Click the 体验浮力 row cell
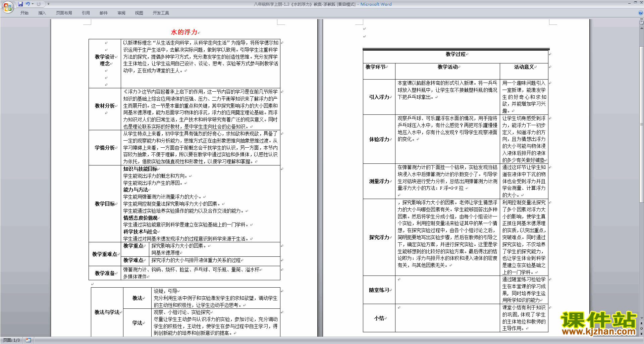 click(379, 139)
